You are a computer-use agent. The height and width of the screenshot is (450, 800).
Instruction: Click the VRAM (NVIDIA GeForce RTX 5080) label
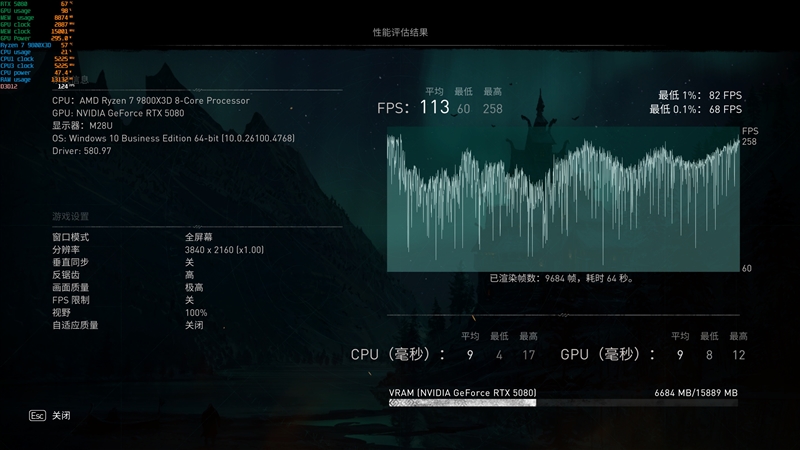pos(462,393)
